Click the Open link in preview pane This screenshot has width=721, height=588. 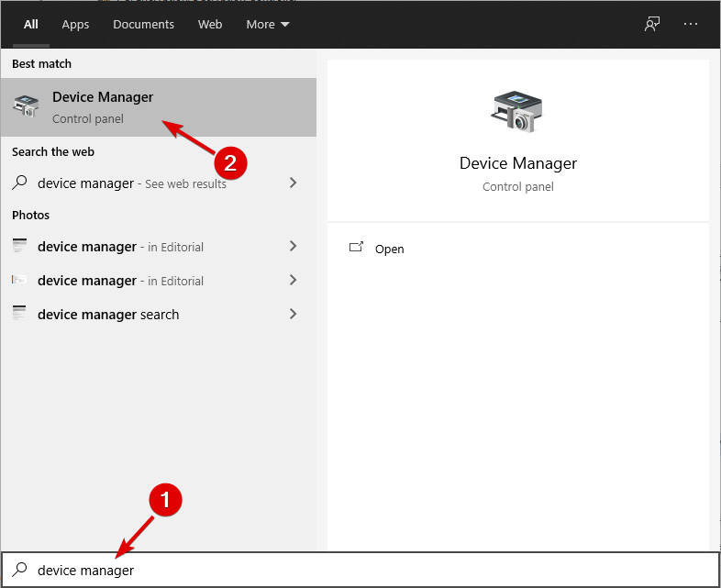(x=390, y=250)
